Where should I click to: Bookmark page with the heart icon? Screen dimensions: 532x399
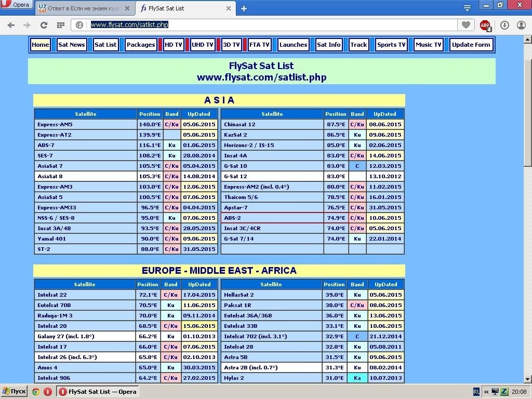point(466,24)
